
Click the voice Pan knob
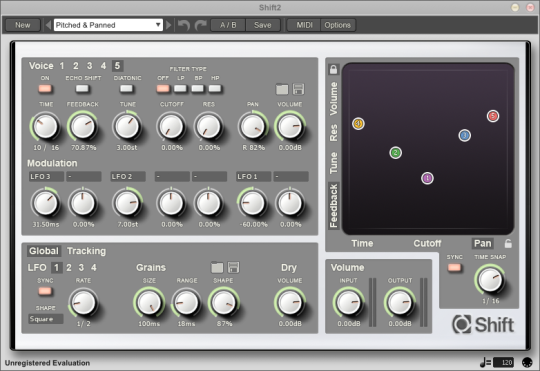253,126
